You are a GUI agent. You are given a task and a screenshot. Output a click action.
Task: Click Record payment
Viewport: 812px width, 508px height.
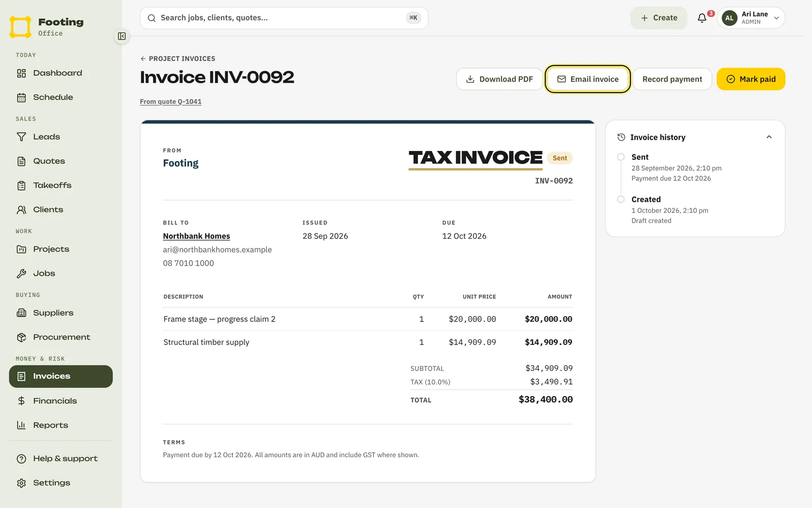[672, 79]
